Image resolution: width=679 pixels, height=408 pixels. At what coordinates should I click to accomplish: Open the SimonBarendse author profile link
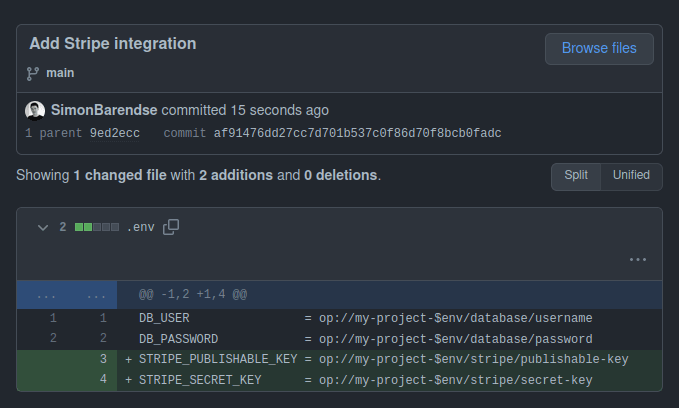[x=104, y=110]
